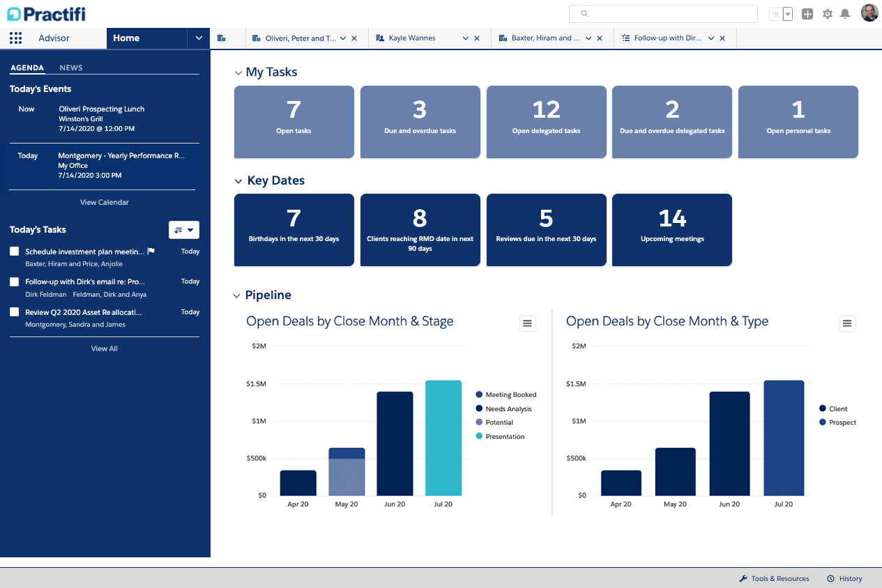This screenshot has width=882, height=588.
Task: Open chart menu on Open Deals by Type
Action: click(847, 323)
